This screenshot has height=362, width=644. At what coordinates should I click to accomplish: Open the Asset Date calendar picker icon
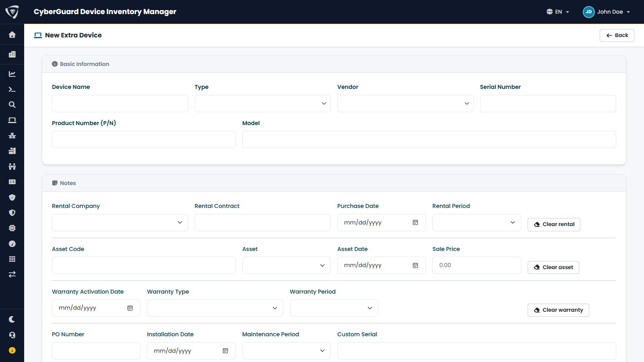(415, 265)
